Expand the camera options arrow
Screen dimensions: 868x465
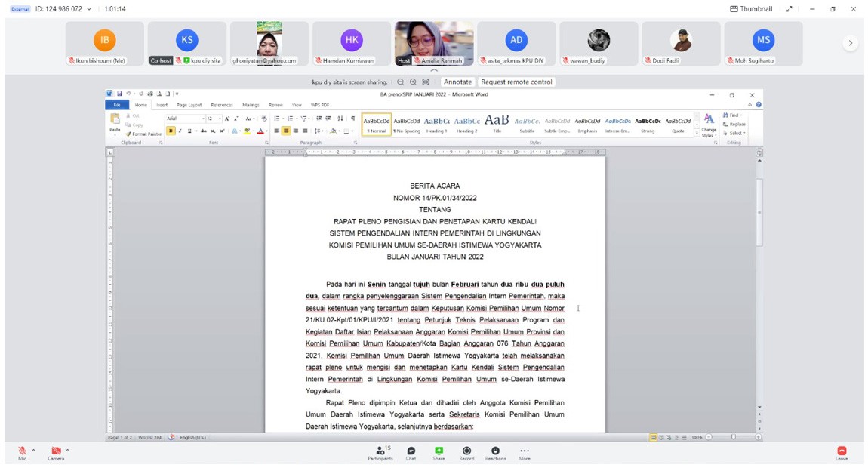tap(67, 451)
